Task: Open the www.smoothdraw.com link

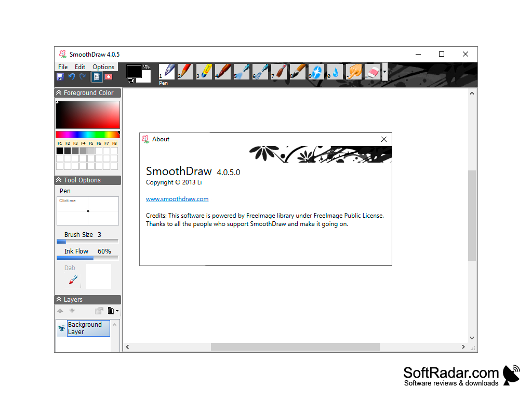Action: (x=177, y=199)
